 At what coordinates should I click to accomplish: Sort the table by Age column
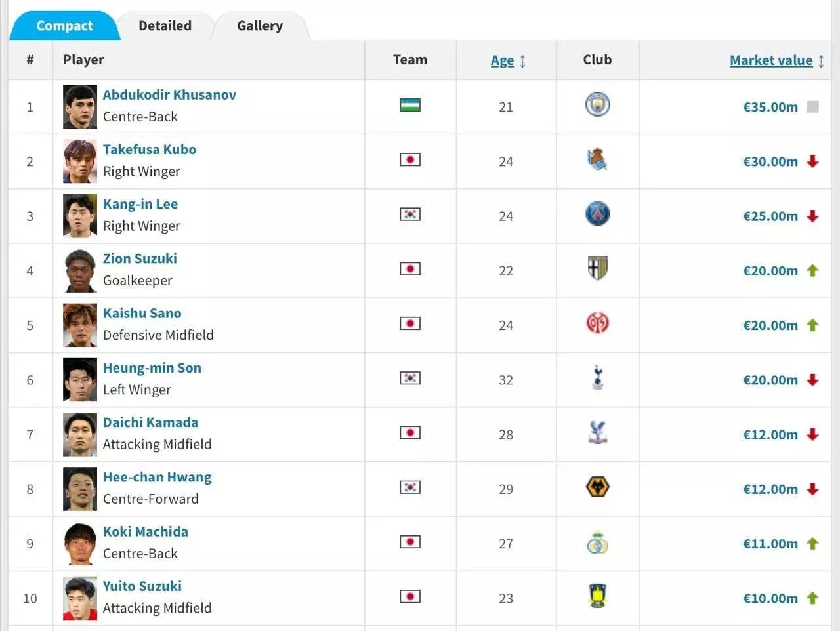click(503, 60)
